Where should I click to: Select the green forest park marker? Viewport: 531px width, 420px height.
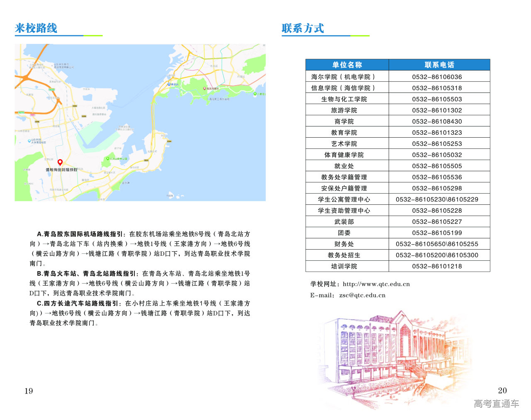108,158
